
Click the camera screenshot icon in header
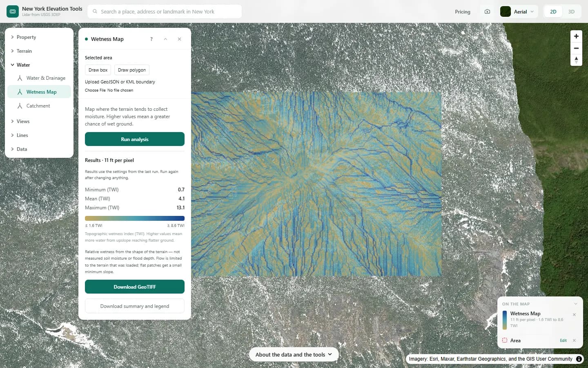pyautogui.click(x=487, y=11)
